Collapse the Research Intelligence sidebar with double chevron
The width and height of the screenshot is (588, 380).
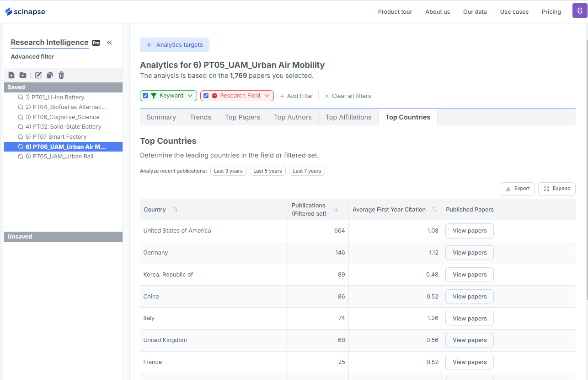(109, 43)
